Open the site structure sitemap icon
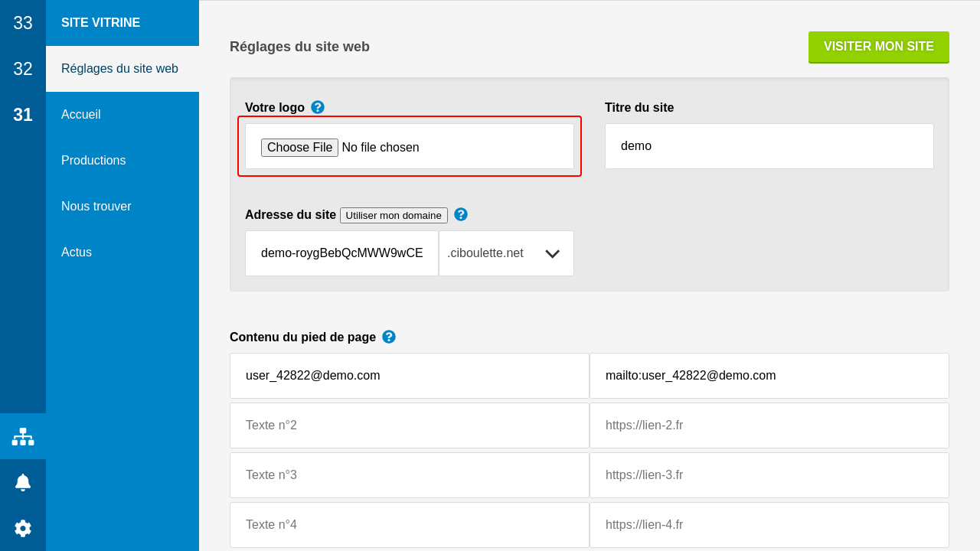Viewport: 980px width, 551px height. [x=23, y=436]
